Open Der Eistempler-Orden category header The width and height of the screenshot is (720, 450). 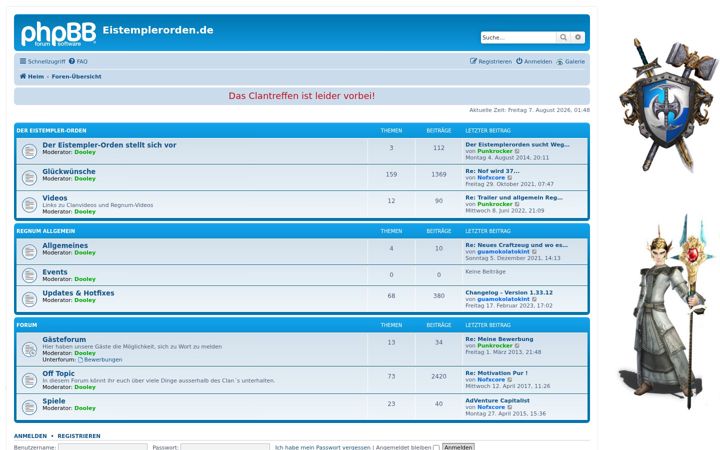pos(51,130)
